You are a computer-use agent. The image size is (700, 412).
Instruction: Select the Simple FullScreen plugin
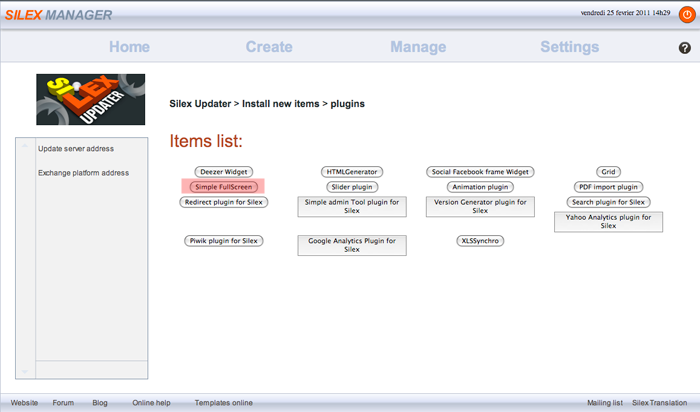[224, 187]
